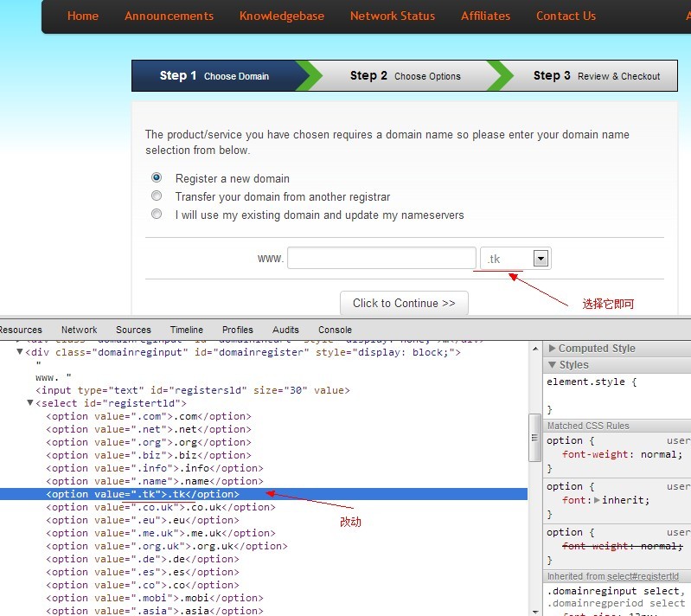Select the .me.uk option line

160,533
